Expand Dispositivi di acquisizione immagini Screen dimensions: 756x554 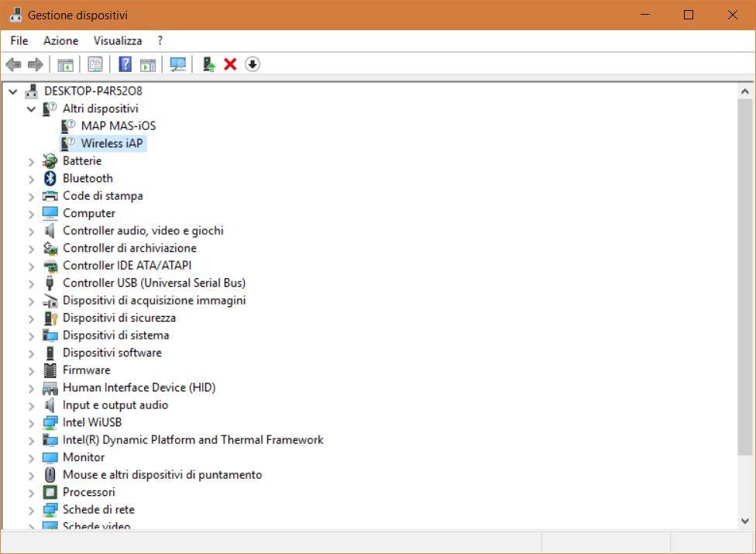pyautogui.click(x=31, y=301)
